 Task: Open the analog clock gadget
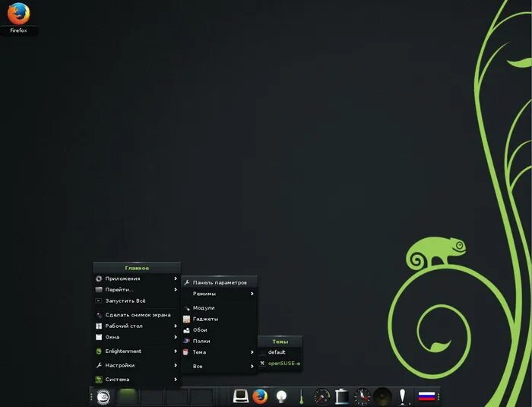click(363, 396)
